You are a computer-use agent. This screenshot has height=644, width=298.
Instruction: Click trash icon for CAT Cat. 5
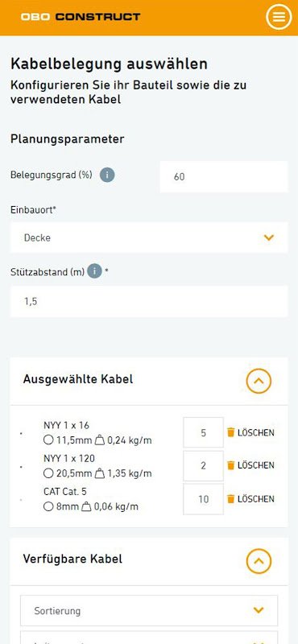point(231,498)
